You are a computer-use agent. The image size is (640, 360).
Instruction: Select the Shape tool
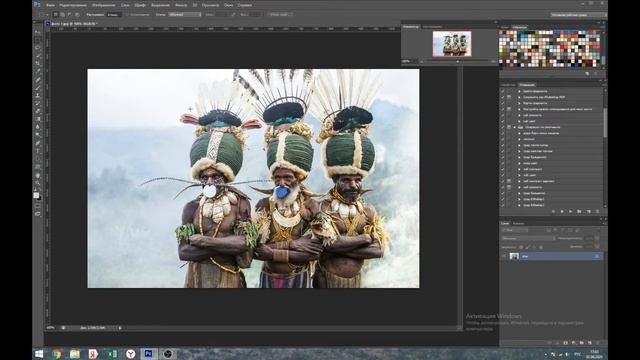pos(38,167)
